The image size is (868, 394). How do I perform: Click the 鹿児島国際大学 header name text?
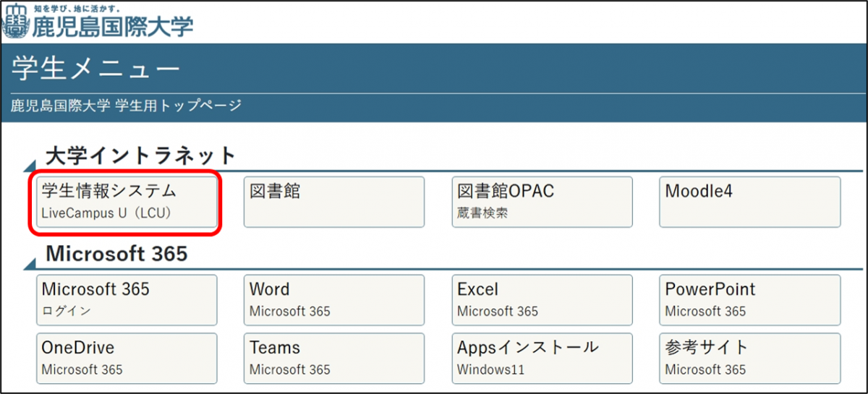[112, 27]
